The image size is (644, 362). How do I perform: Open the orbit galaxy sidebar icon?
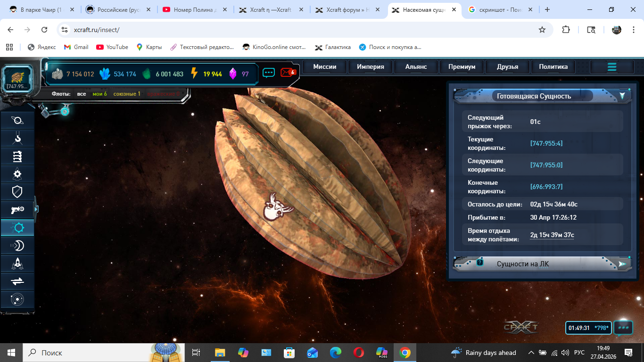[17, 299]
